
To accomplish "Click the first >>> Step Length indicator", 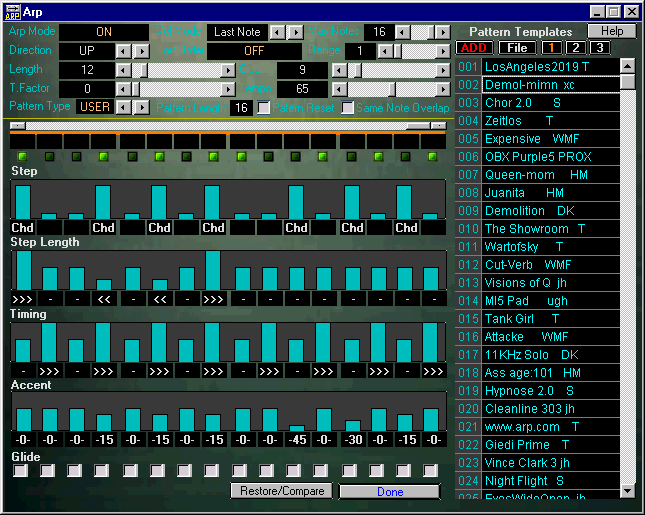I will point(22,298).
